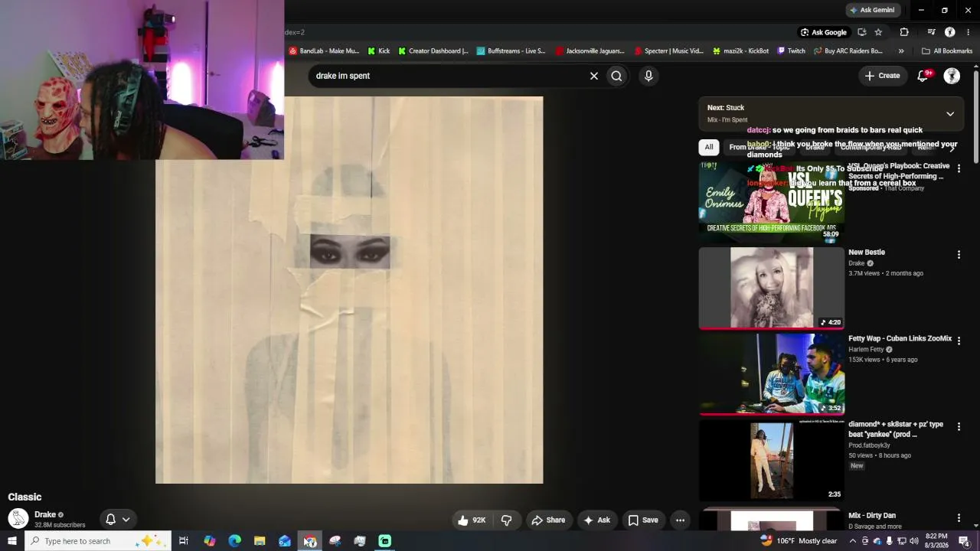Viewport: 980px width, 551px height.
Task: Open Outlook from the taskbar
Action: [x=285, y=541]
